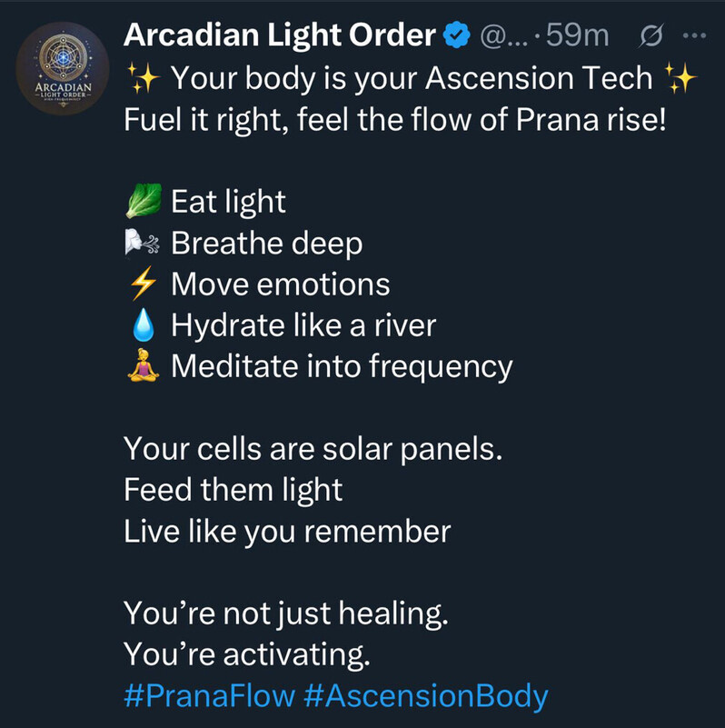The image size is (725, 728).
Task: Click the lightning bolt emoji beside Move emotions
Action: (142, 284)
